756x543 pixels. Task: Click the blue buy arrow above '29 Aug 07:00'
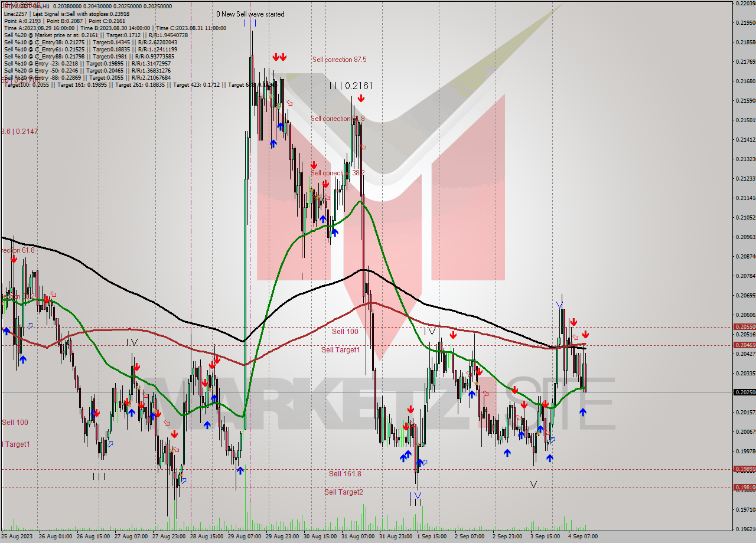[x=240, y=470]
